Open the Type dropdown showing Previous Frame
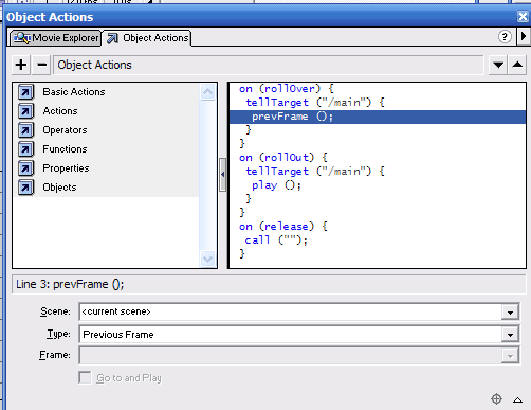The image size is (531, 410). pos(510,335)
